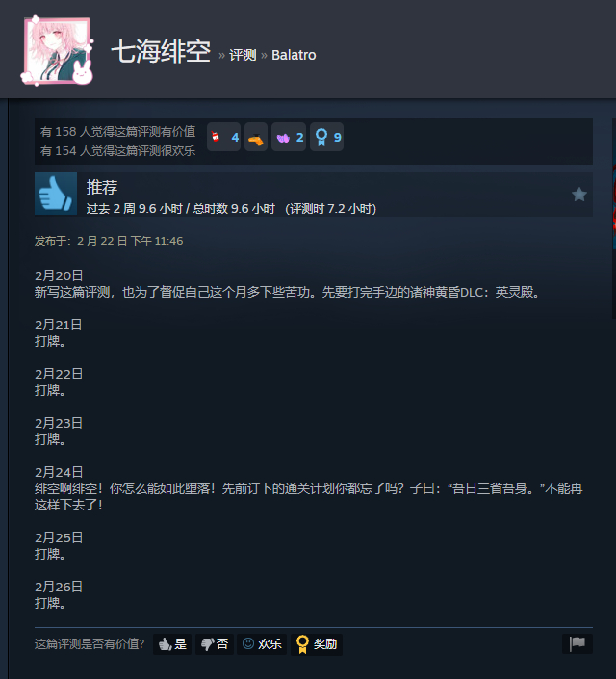Mark the review as 欢乐 (funny)
616x679 pixels.
[262, 644]
